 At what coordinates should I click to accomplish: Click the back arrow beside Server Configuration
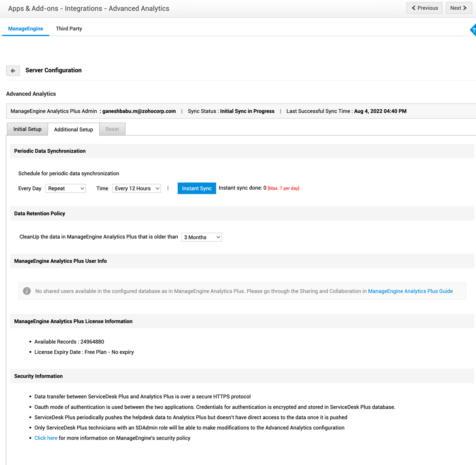(13, 70)
